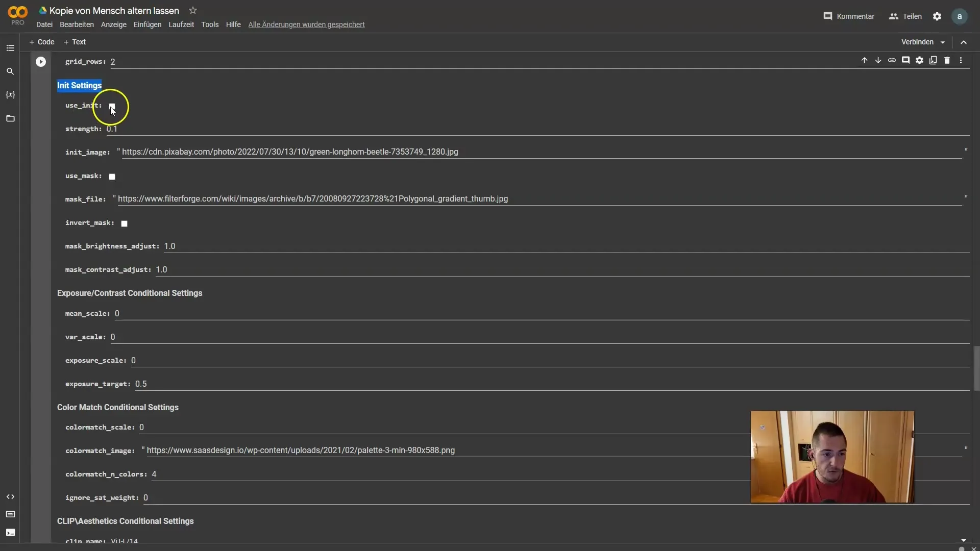Open the Verbinden dropdown arrow
Viewport: 980px width, 551px height.
click(x=943, y=42)
